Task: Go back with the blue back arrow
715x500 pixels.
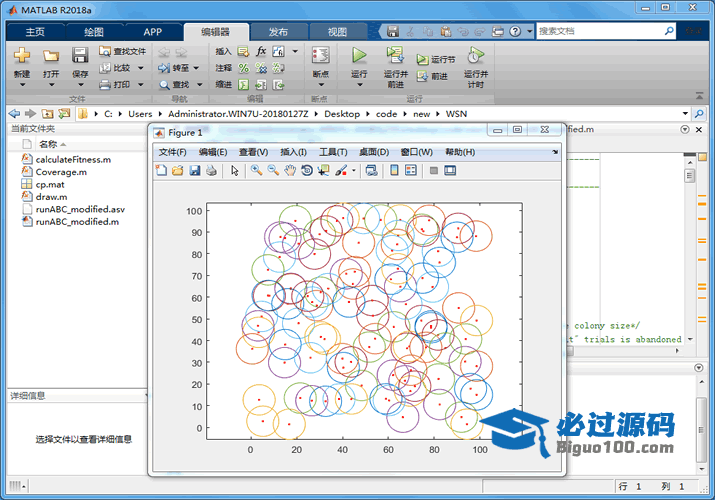Action: [x=15, y=113]
